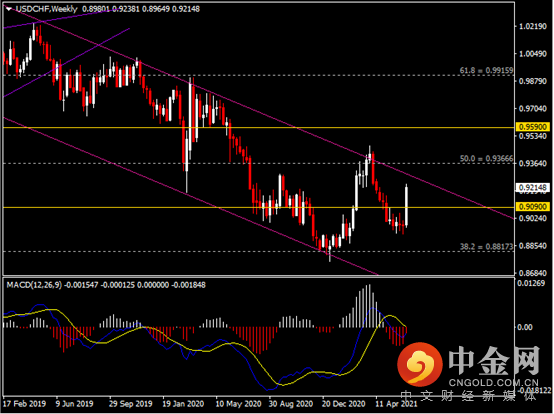Select the current price 0.92148 marker
Viewport: 554px width, 414px height.
click(x=533, y=187)
